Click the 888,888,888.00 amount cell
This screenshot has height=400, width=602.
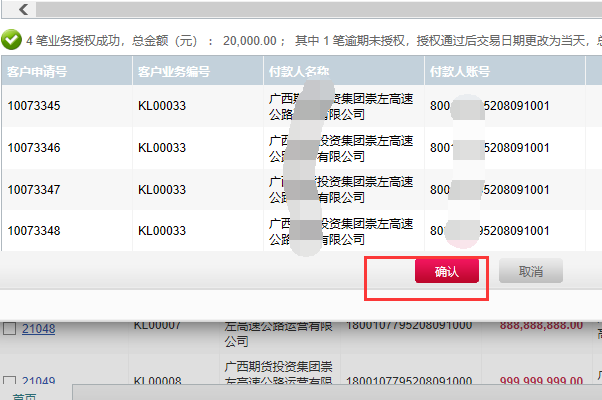pyautogui.click(x=539, y=325)
